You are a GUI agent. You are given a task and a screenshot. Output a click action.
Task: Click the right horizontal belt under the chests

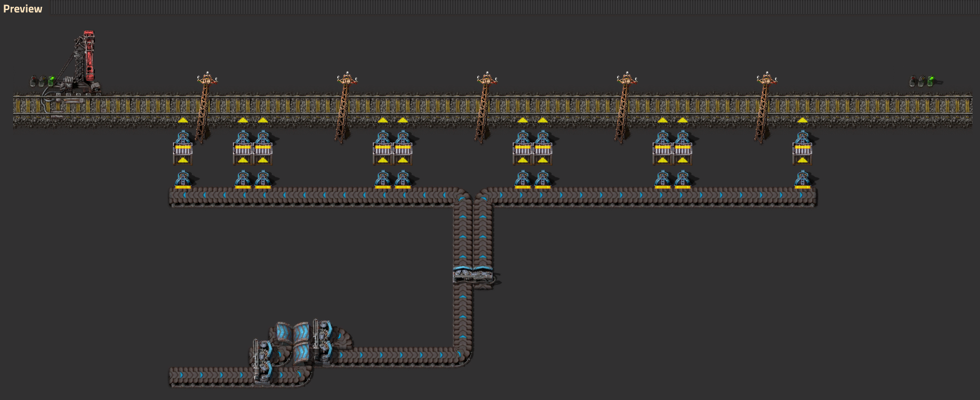coord(650,196)
